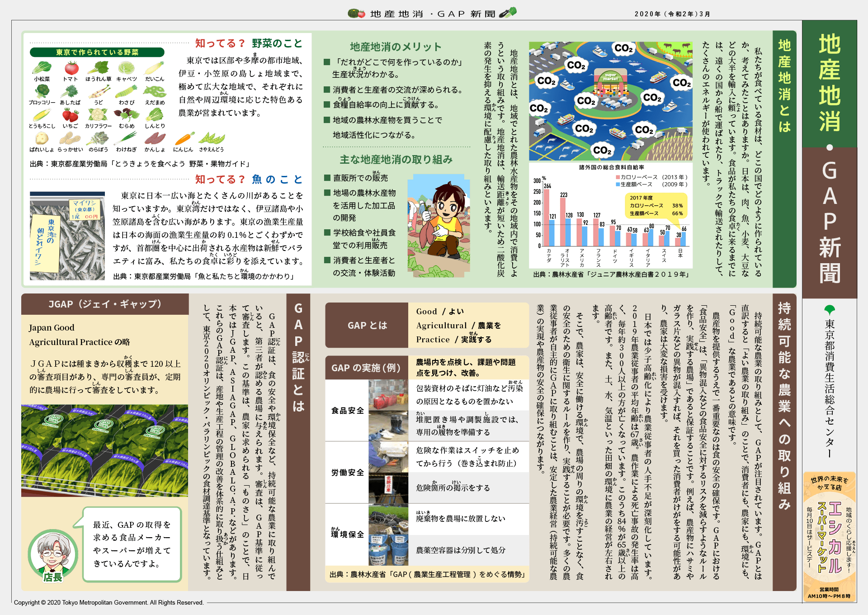Click the yellow 2017年度 callout in the chart
Screen dimensions: 868x615
pos(656,206)
